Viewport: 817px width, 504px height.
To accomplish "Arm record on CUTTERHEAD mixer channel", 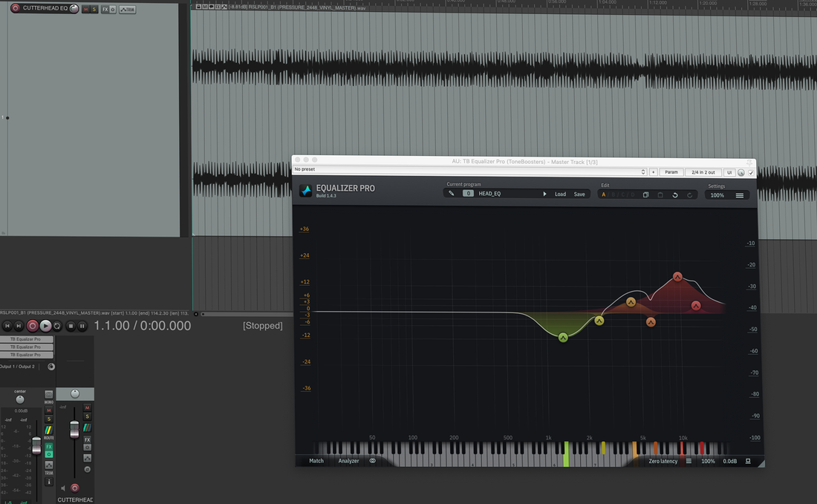I will [x=74, y=488].
